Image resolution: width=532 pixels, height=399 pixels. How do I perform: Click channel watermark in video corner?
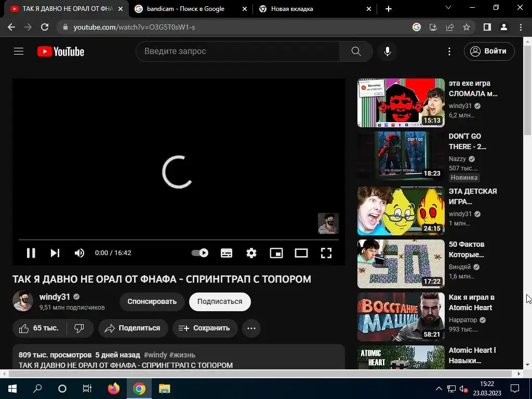[x=328, y=223]
